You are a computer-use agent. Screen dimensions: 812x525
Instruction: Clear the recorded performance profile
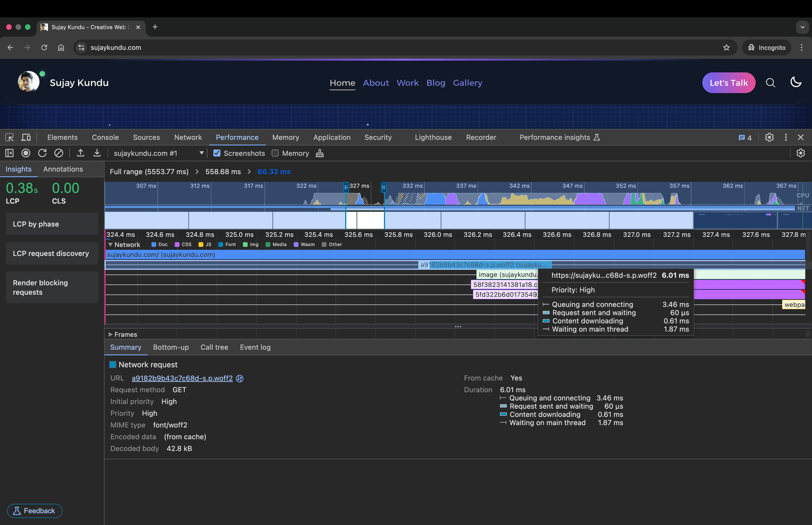click(x=58, y=153)
